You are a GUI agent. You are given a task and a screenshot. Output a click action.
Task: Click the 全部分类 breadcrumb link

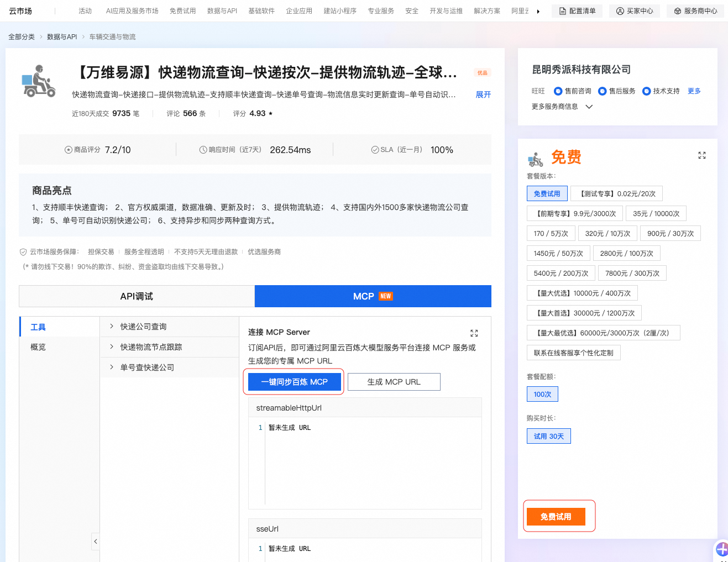coord(22,37)
